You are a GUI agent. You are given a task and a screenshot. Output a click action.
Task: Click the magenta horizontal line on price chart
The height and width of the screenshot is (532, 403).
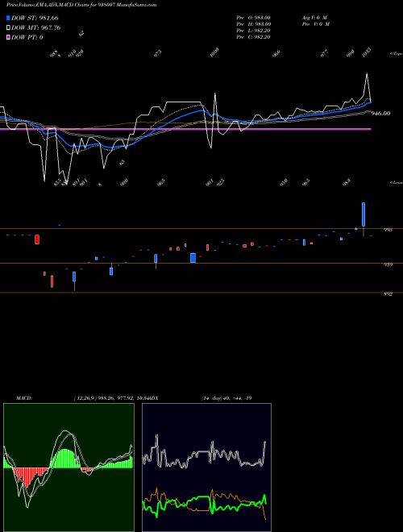pyautogui.click(x=185, y=129)
